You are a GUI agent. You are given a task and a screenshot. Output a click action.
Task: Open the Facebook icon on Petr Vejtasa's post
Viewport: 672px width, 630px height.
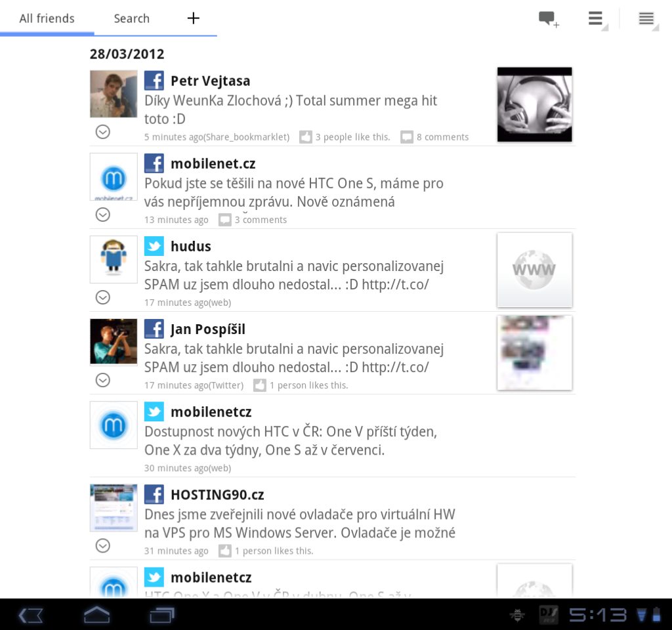point(154,80)
